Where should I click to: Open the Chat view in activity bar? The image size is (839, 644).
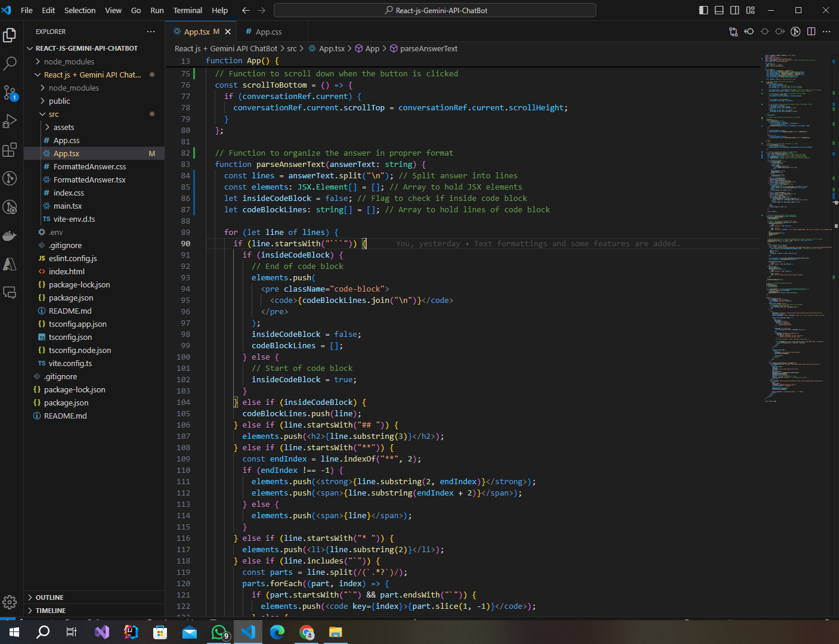pyautogui.click(x=10, y=292)
